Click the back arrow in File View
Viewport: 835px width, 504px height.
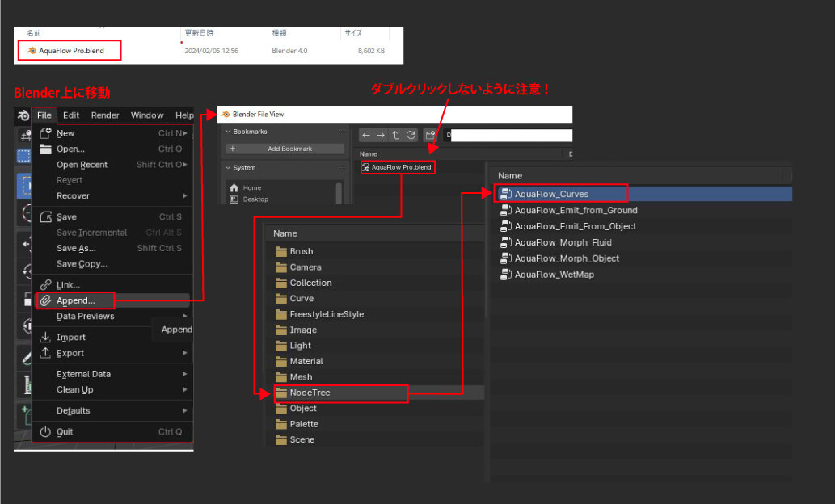[366, 135]
